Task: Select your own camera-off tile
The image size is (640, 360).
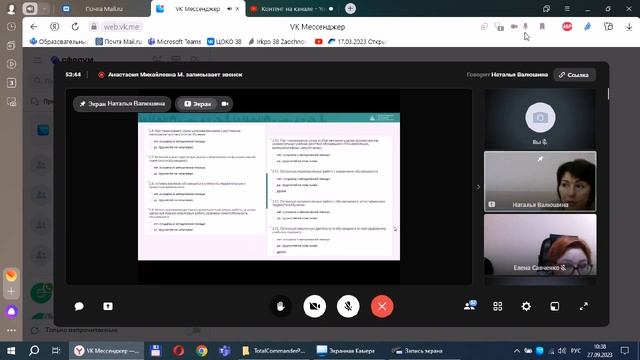Action: point(540,119)
